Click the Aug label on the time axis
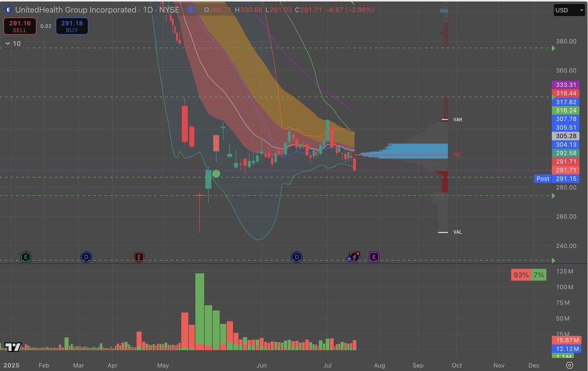Image resolution: width=588 pixels, height=371 pixels. tap(379, 365)
